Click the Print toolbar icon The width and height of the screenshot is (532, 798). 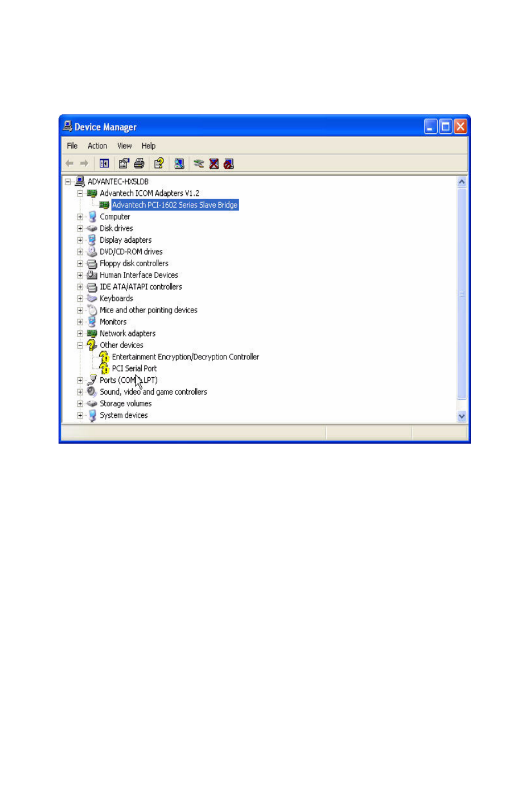point(139,164)
